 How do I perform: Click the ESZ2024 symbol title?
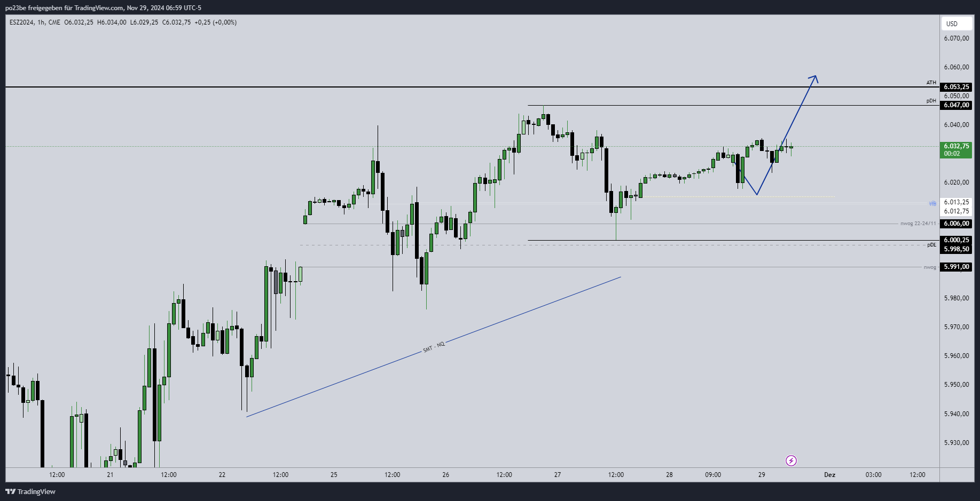pyautogui.click(x=22, y=22)
